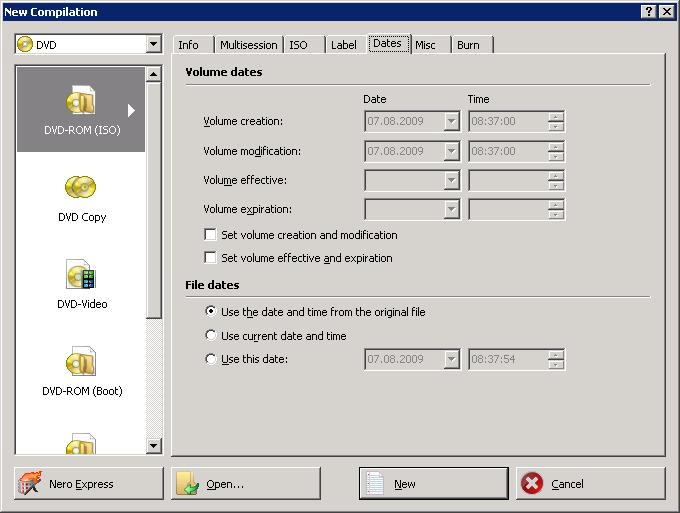Click the Open folder icon
This screenshot has width=680, height=513.
point(187,483)
